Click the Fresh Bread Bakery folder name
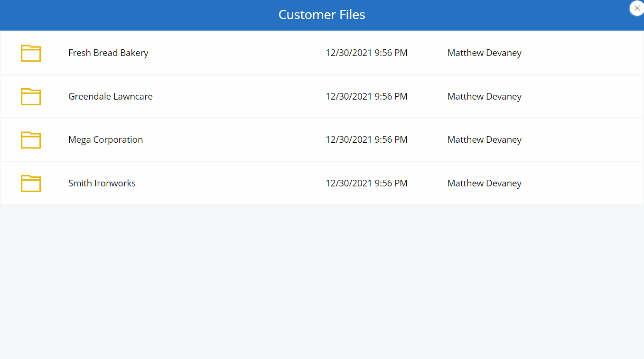644x359 pixels. click(108, 53)
